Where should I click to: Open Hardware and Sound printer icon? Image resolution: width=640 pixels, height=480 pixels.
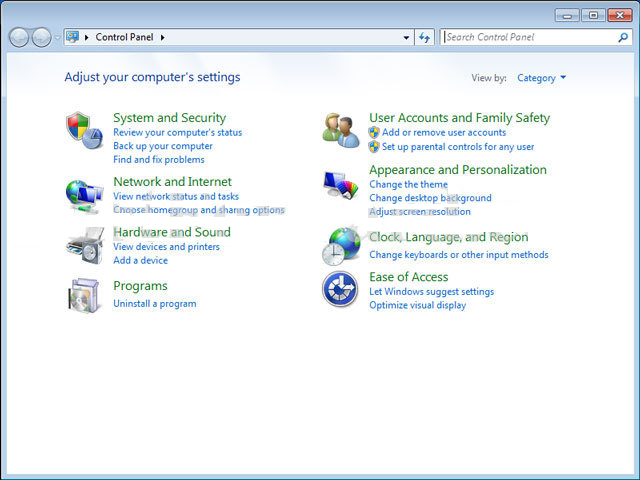85,246
